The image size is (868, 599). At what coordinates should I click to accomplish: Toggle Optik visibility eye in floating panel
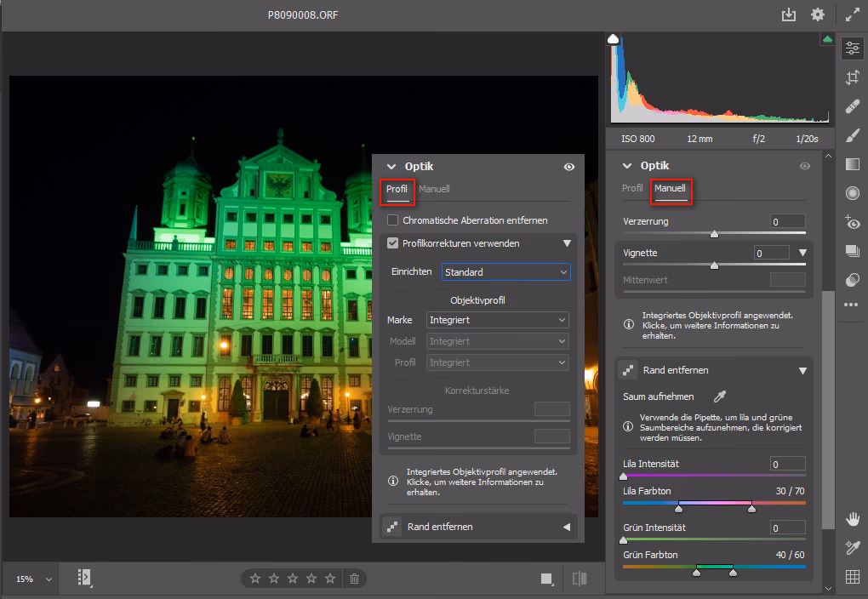[569, 167]
